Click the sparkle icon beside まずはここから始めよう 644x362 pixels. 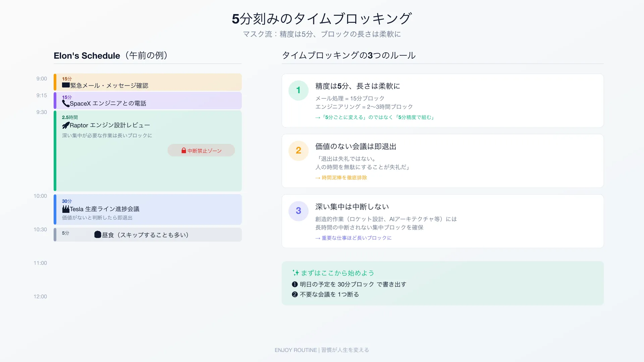point(296,273)
